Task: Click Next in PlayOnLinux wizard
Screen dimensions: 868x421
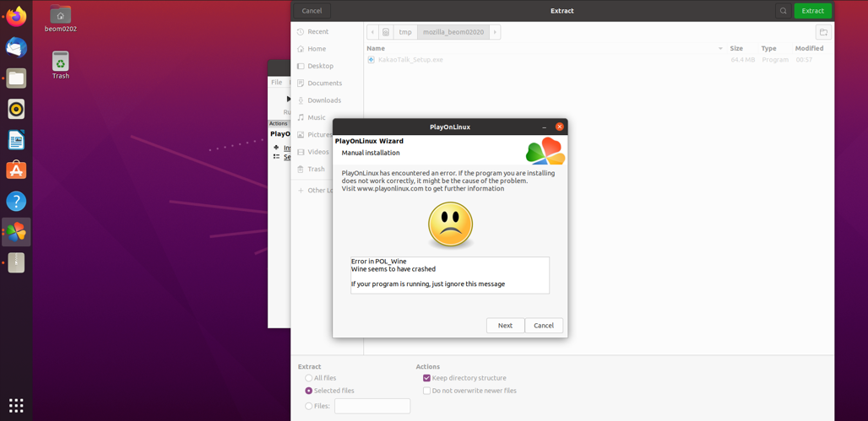Action: point(505,326)
